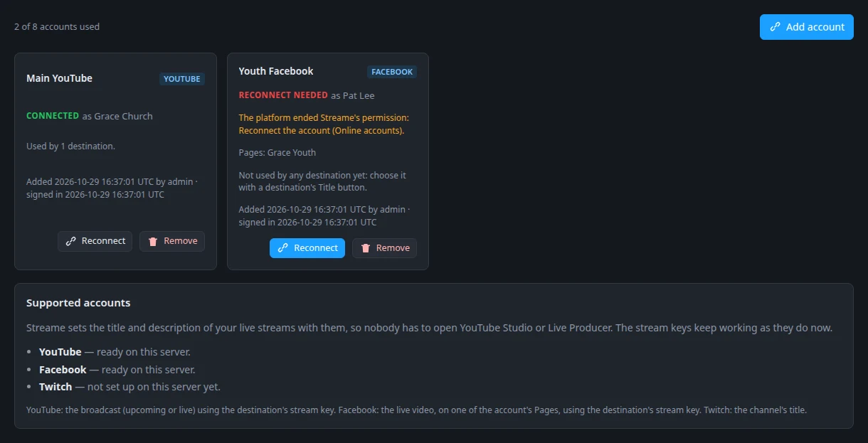Screen dimensions: 868x443
Task: Click trash icon on Main YouTube Remove
Action: point(153,241)
